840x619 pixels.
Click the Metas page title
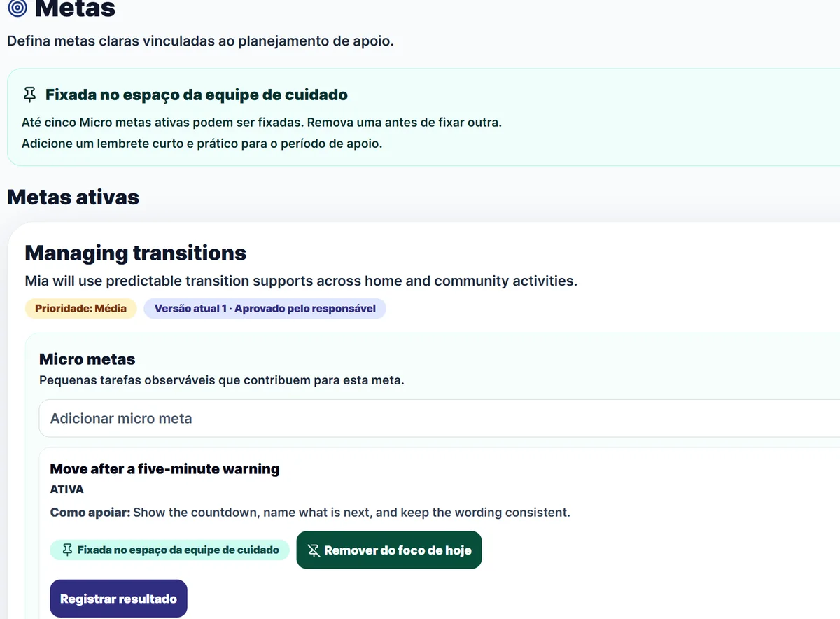click(75, 10)
